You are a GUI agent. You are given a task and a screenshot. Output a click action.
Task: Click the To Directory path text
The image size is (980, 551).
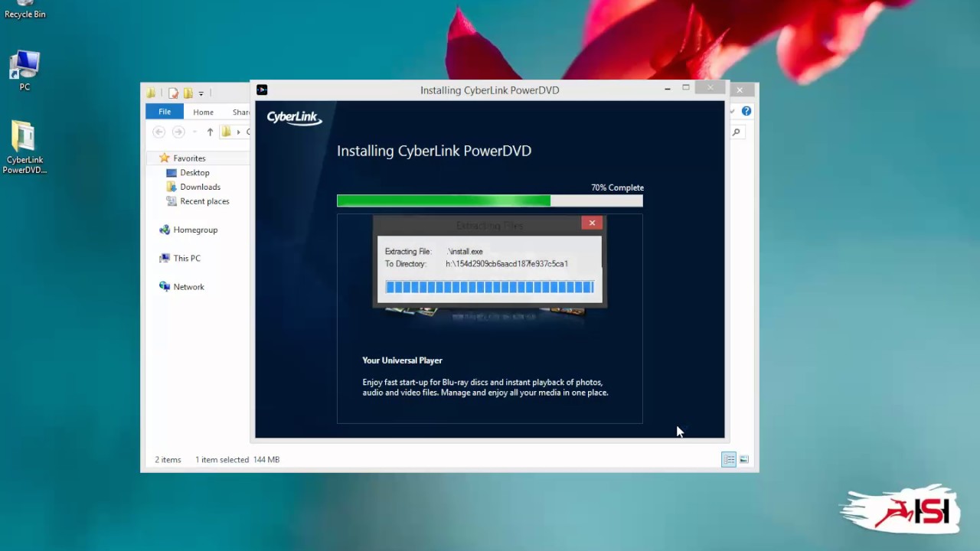[x=507, y=264]
